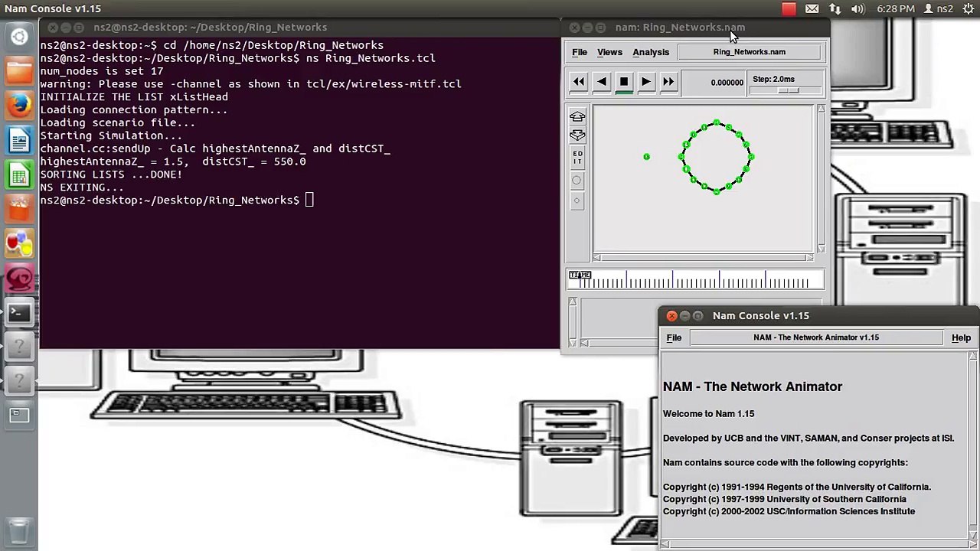This screenshot has height=551, width=980.
Task: Select the isolated green node
Action: coord(647,157)
